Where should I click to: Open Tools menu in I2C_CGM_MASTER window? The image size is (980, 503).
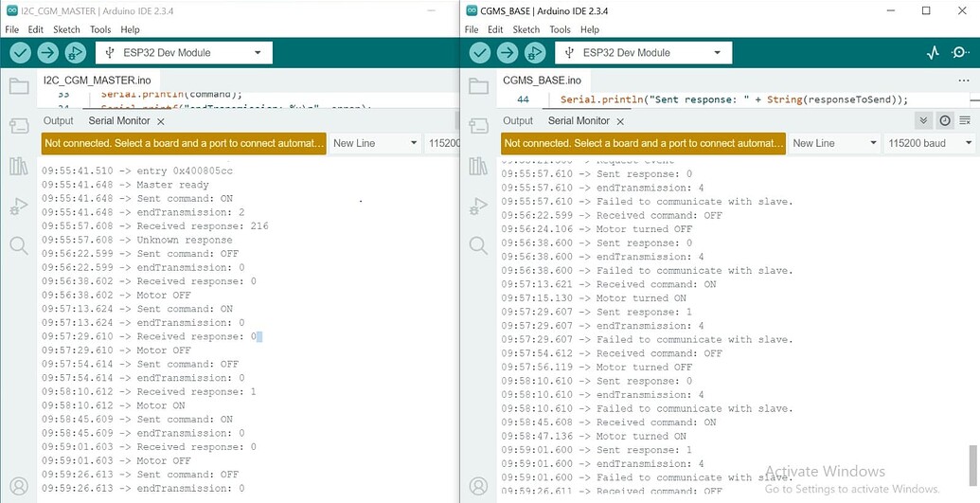pyautogui.click(x=100, y=29)
